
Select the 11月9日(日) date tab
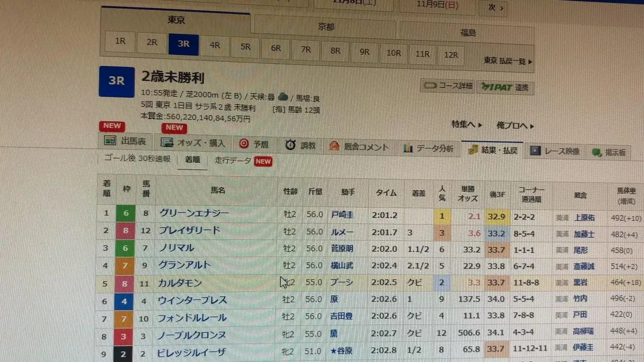[437, 5]
